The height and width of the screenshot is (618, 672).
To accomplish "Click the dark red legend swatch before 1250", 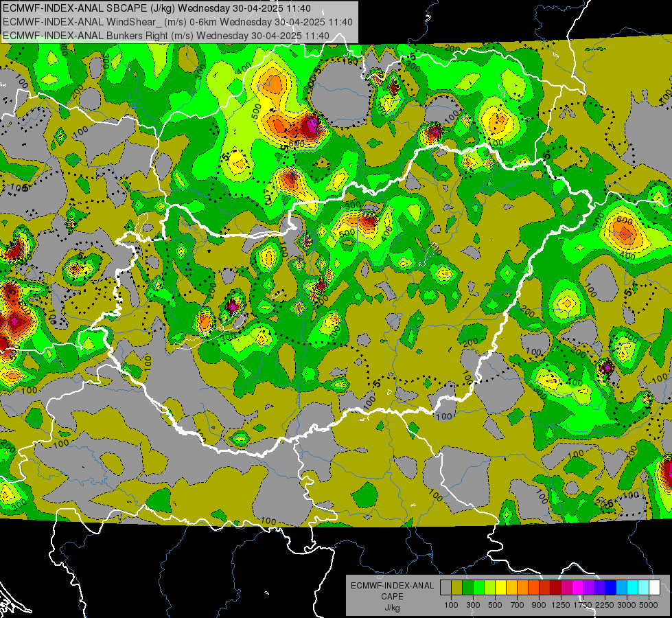I will pyautogui.click(x=555, y=588).
